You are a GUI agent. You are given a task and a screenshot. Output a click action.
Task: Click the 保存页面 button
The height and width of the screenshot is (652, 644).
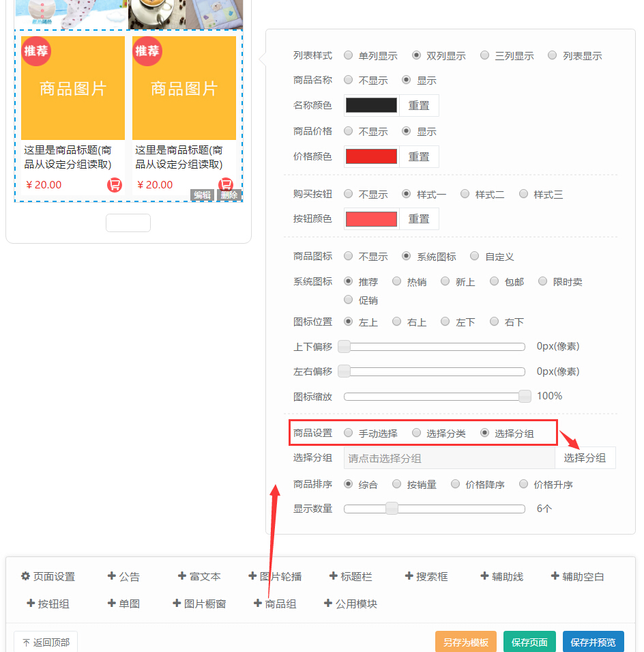click(529, 642)
